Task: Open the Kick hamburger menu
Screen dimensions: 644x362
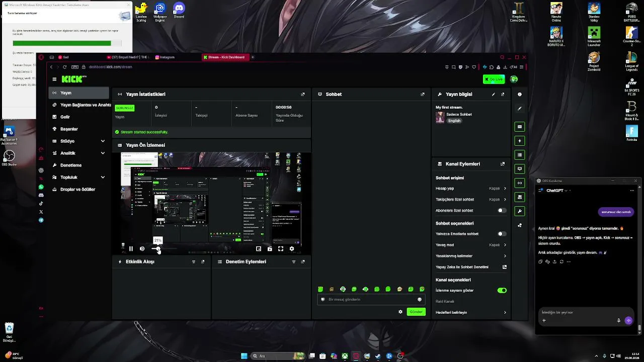Action: (54, 79)
